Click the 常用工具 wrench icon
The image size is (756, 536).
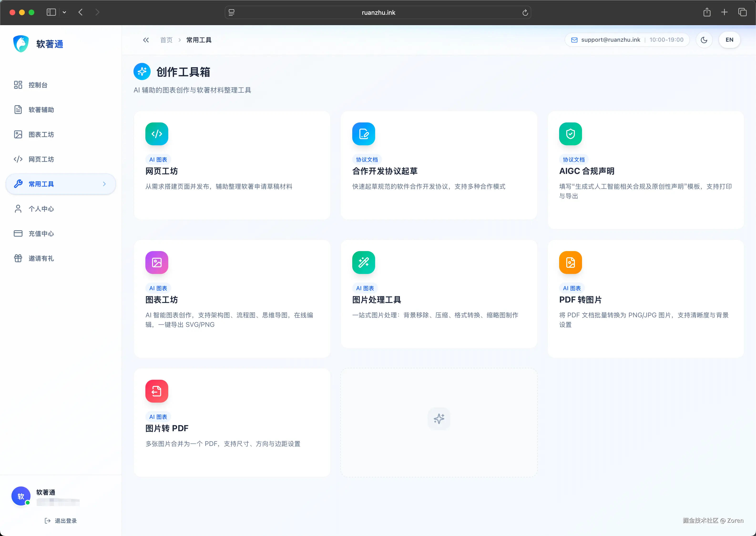(x=18, y=184)
